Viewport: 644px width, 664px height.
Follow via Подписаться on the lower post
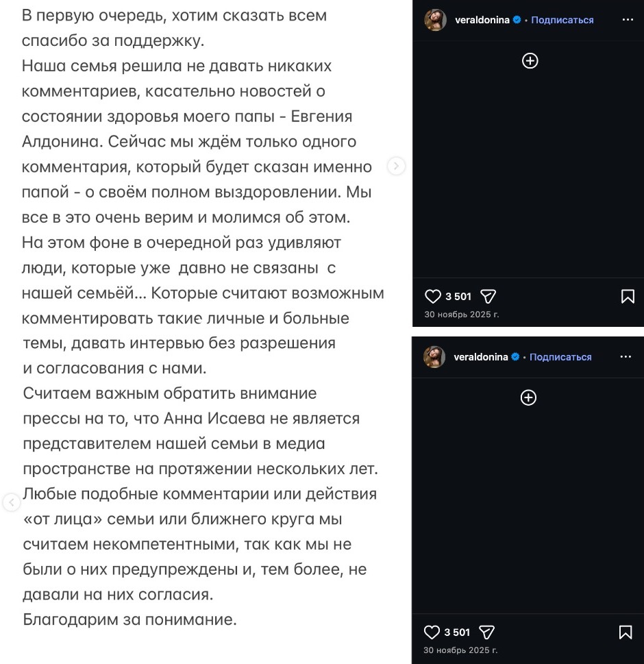click(560, 357)
